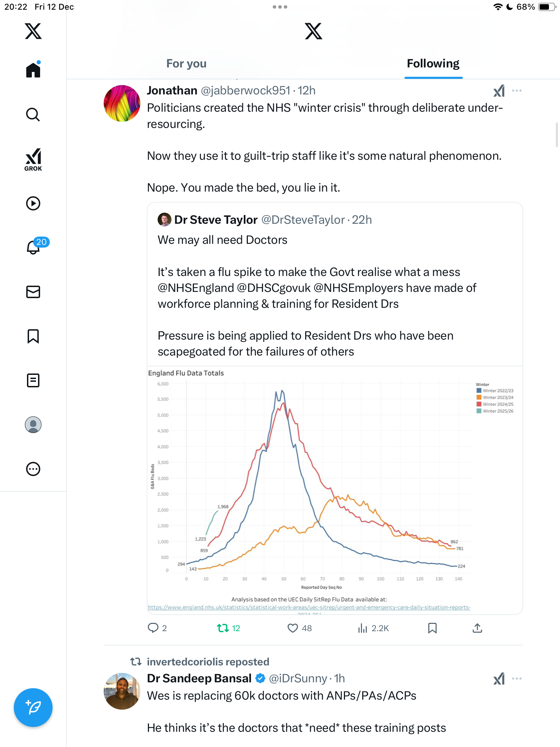Select the Following tab
This screenshot has width=560, height=747.
coord(433,64)
